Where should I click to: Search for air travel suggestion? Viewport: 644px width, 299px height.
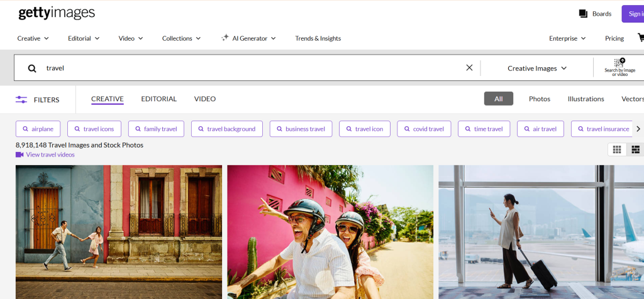pyautogui.click(x=540, y=129)
